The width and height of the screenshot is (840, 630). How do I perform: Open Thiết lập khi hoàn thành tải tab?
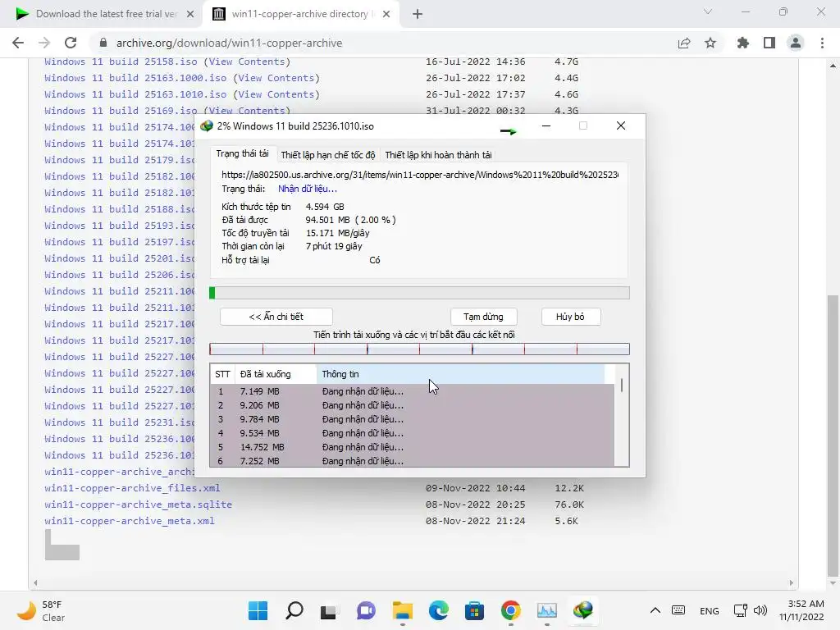click(x=438, y=155)
